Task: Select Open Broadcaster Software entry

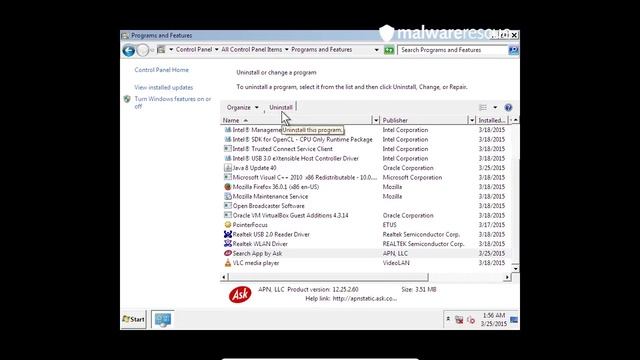Action: 269,206
